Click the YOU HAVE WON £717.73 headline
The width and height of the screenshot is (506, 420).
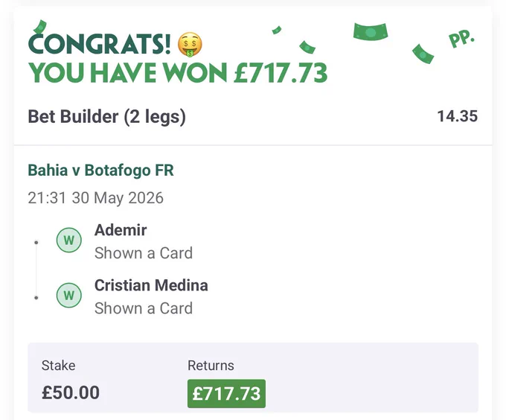[178, 73]
